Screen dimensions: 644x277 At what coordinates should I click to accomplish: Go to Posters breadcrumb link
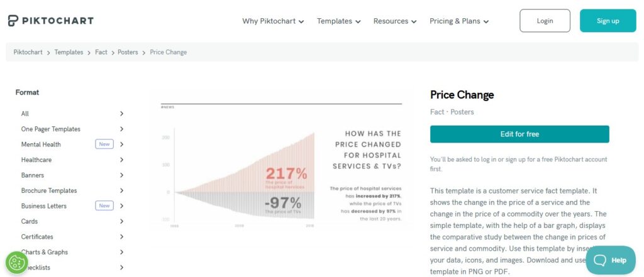(128, 52)
